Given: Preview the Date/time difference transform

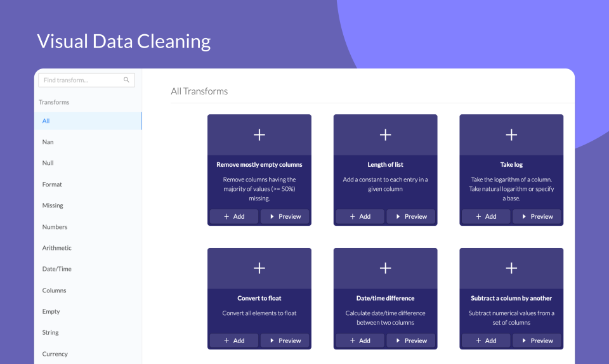Looking at the screenshot, I should point(411,341).
